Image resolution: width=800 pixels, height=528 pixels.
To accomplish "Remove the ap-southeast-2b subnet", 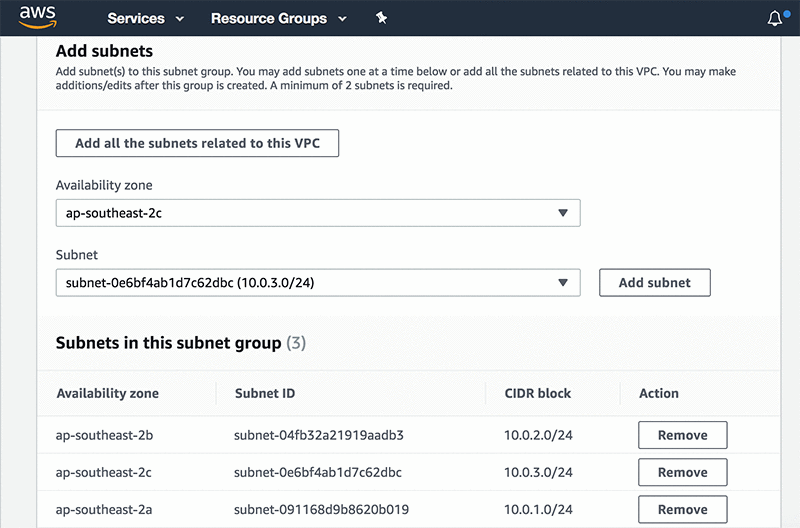I will point(682,435).
